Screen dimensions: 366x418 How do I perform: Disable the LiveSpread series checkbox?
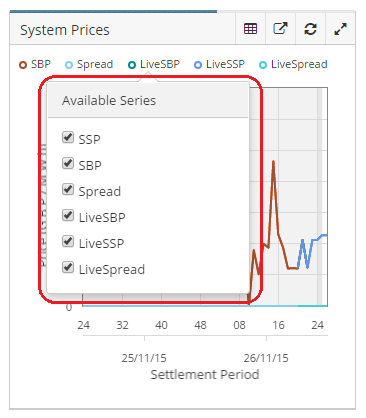[x=68, y=267]
